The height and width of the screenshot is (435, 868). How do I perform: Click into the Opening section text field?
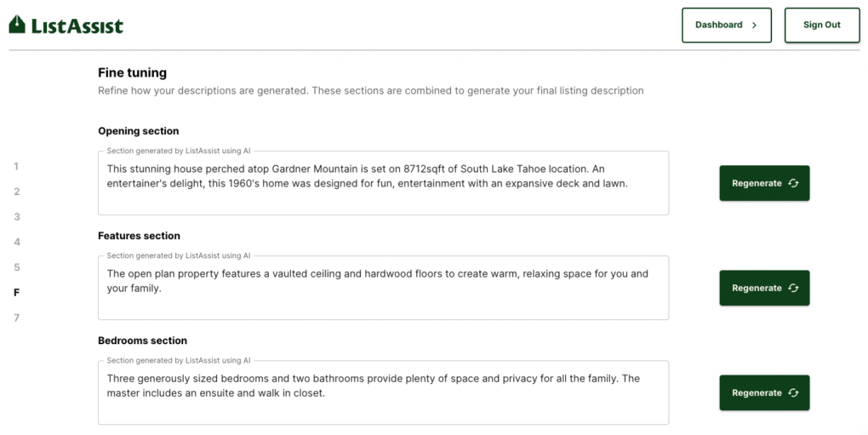point(383,184)
